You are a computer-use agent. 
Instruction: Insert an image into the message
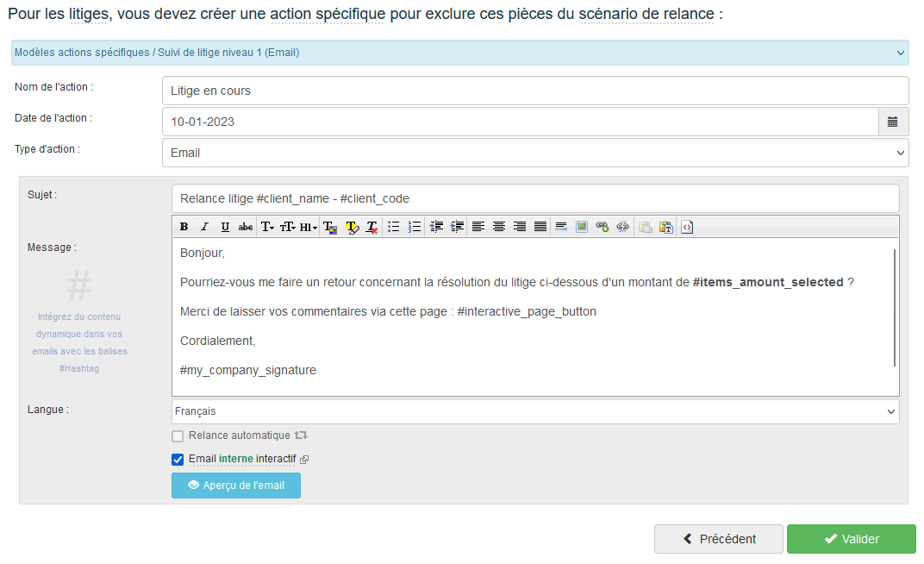point(582,227)
